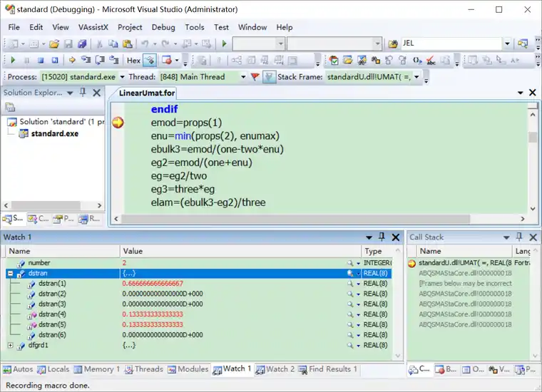Open the VAssistX menu
The width and height of the screenshot is (542, 392).
point(93,27)
